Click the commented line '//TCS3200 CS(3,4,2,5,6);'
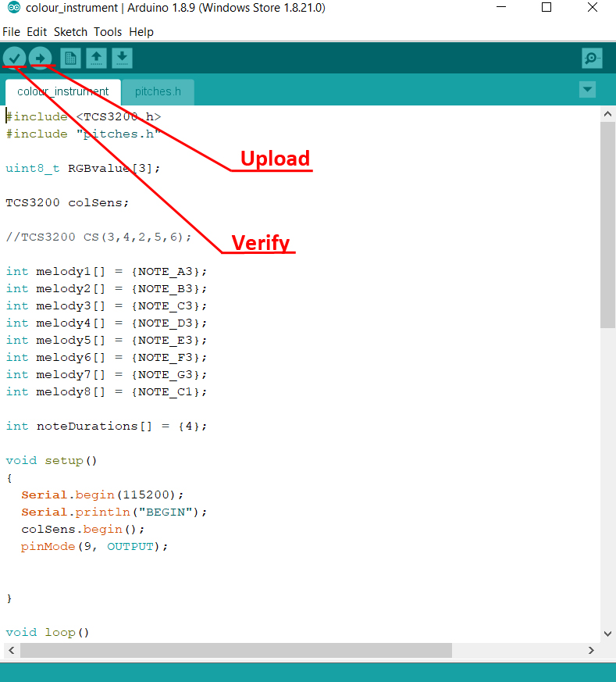 (x=98, y=237)
